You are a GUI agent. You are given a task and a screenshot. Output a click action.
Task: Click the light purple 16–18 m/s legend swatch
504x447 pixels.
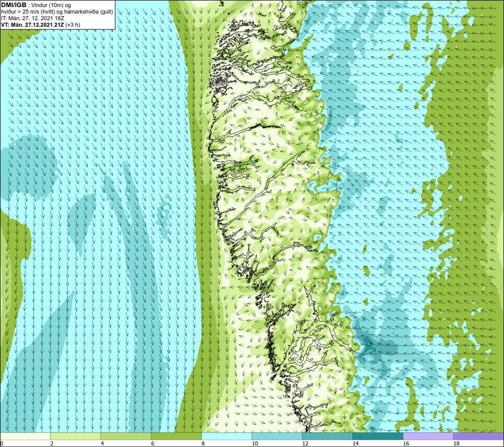click(428, 436)
